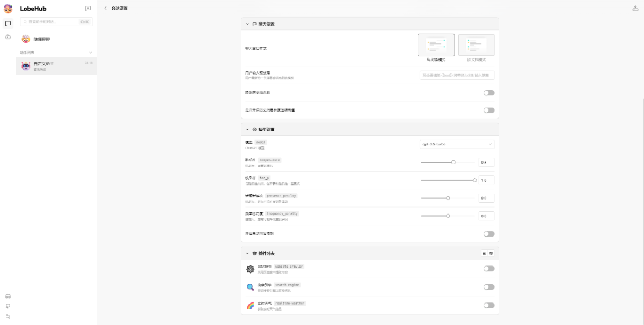The height and width of the screenshot is (325, 644).
Task: Choose the 文档模式 chat window style
Action: [476, 46]
